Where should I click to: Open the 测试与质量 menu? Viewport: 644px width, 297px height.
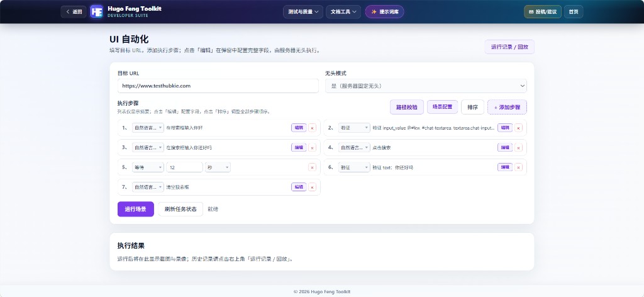point(303,12)
